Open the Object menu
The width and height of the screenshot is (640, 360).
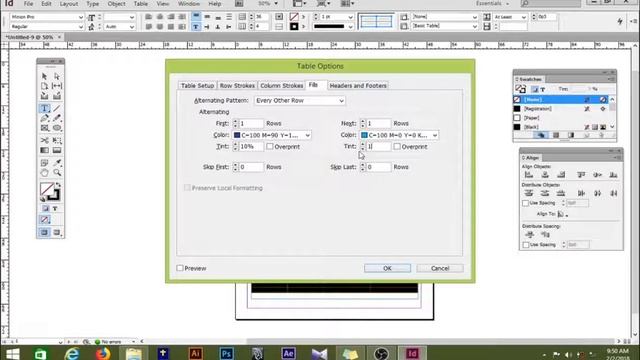point(116,4)
